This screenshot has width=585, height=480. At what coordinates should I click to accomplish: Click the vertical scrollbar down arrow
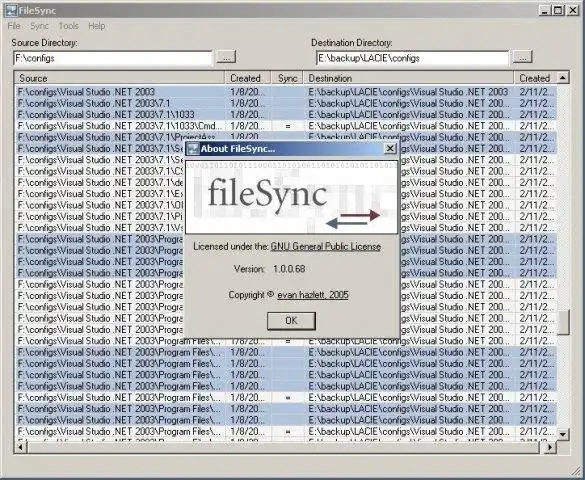point(563,434)
